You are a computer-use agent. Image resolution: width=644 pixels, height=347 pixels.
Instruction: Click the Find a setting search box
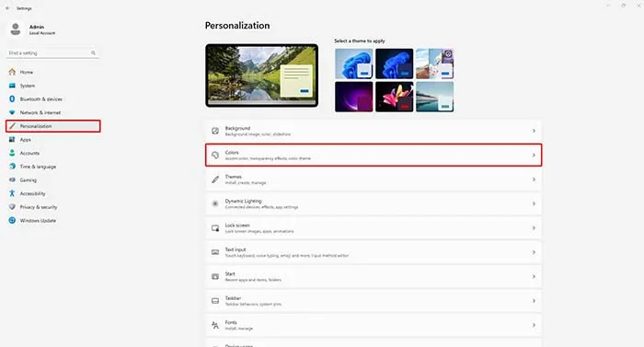pyautogui.click(x=52, y=53)
